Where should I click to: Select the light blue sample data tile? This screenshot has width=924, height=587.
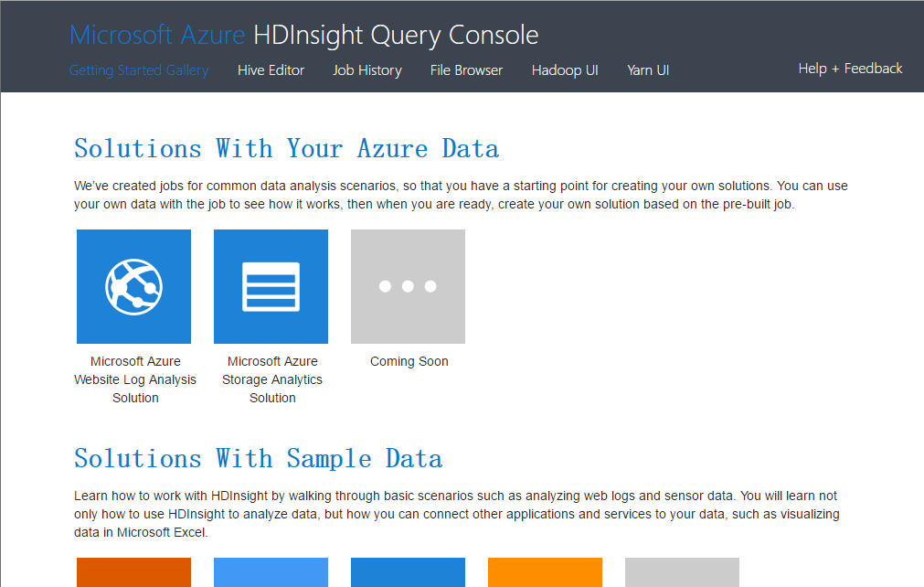(271, 572)
